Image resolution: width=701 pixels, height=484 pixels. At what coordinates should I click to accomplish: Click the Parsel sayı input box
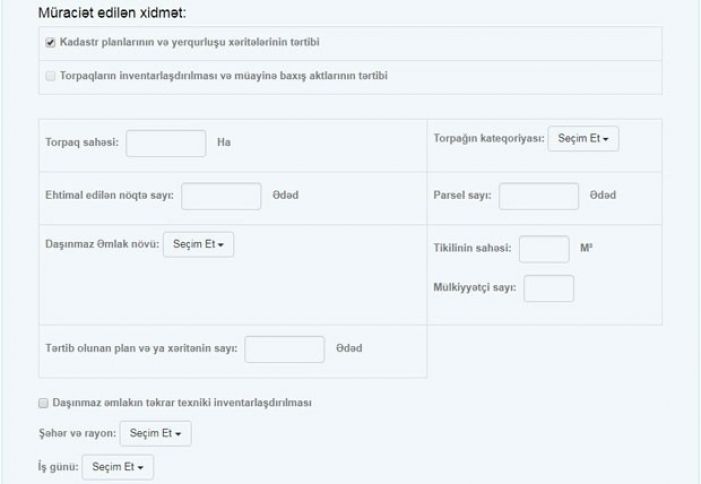coord(538,196)
